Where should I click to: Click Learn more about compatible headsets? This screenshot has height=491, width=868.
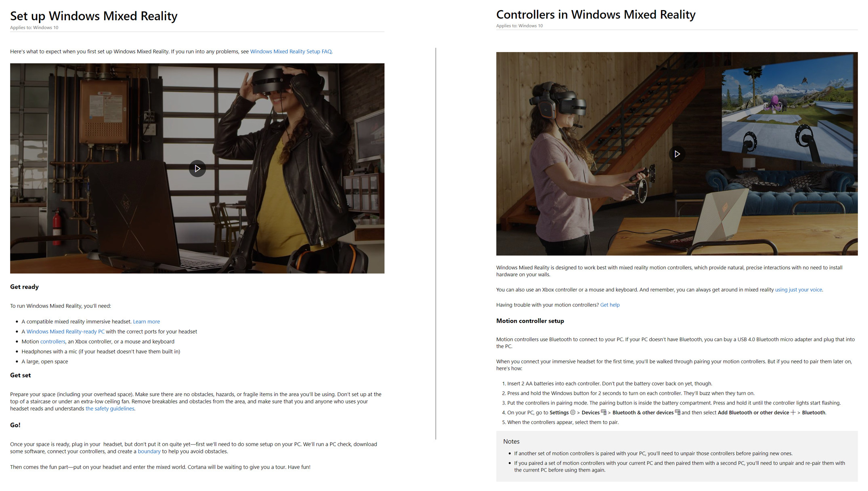click(146, 321)
